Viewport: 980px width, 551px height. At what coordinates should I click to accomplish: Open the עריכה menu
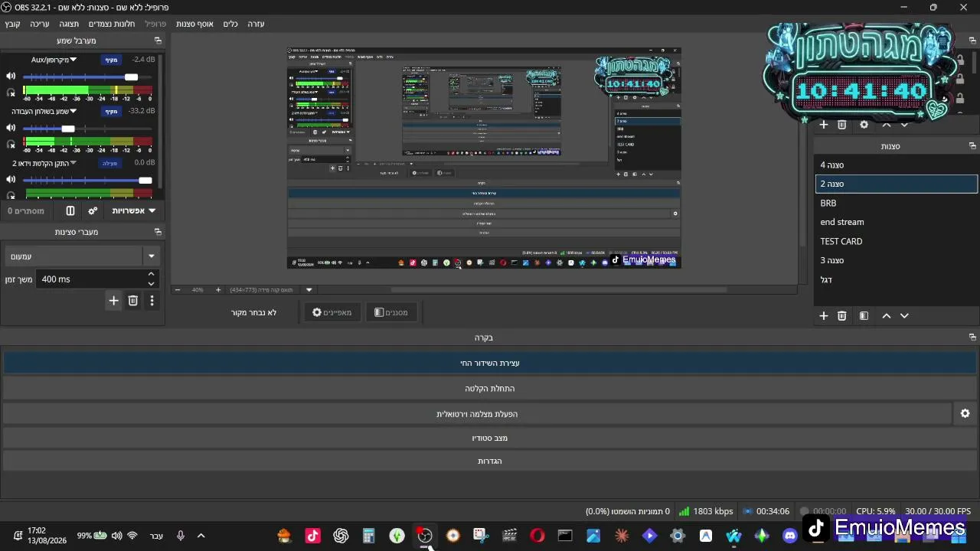click(40, 24)
